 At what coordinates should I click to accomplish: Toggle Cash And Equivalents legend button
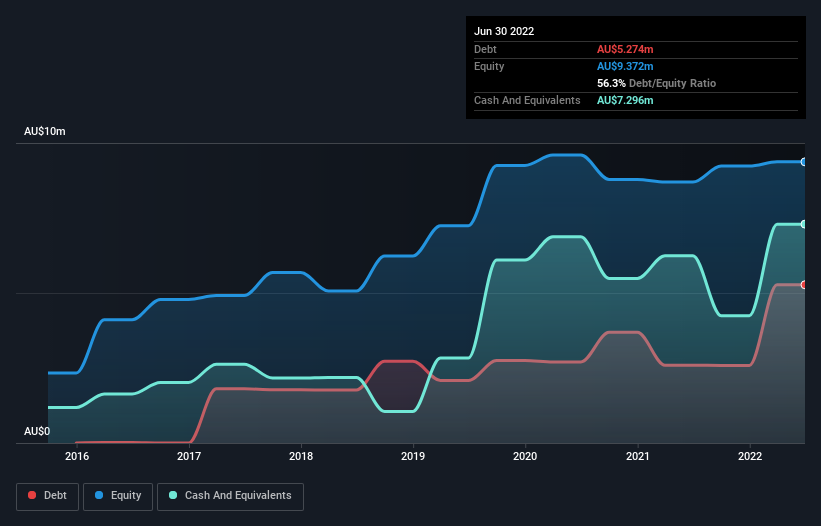230,496
